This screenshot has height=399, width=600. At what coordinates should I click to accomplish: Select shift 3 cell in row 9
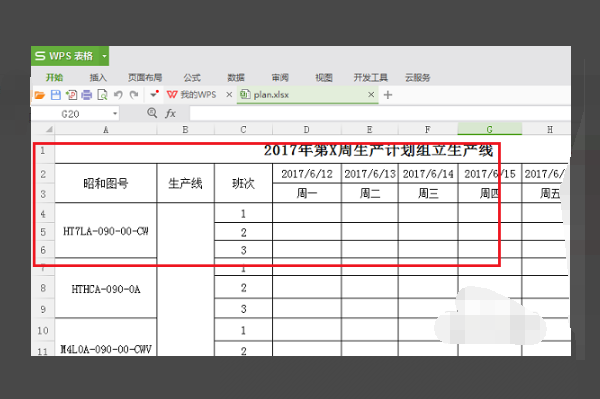tap(243, 309)
